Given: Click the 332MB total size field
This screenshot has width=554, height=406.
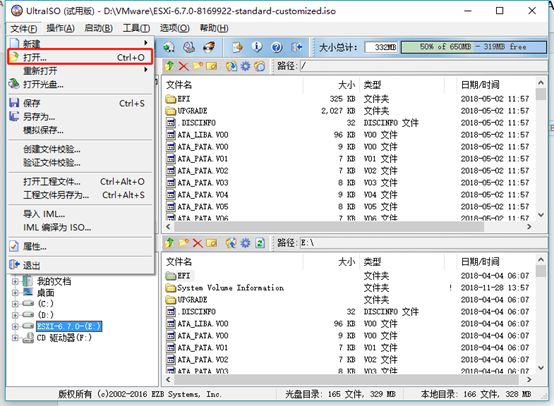Looking at the screenshot, I should click(382, 47).
